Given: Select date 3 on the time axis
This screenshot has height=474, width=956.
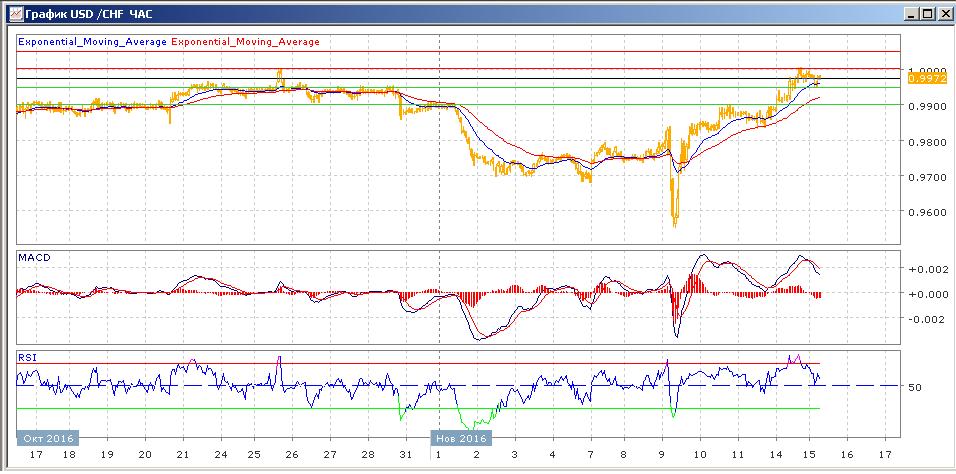Looking at the screenshot, I should (x=515, y=455).
